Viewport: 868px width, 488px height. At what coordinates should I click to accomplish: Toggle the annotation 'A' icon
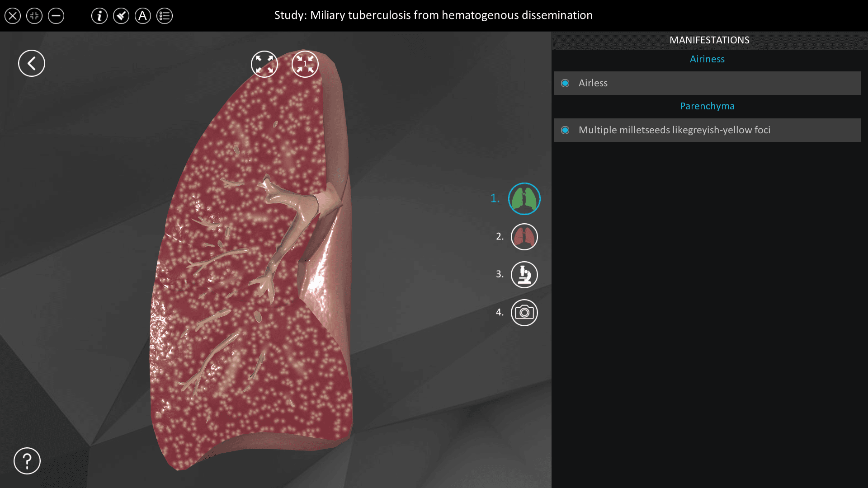pyautogui.click(x=143, y=16)
